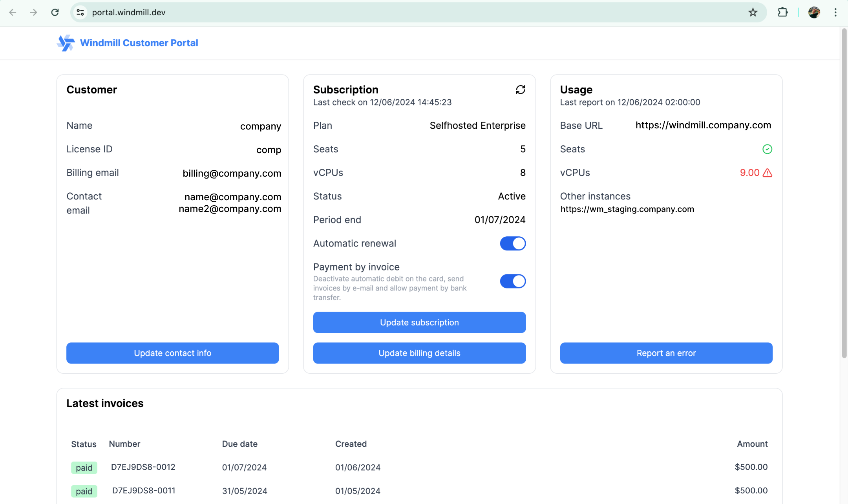Viewport: 848px width, 504px height.
Task: Click invoice number D7EJ9DS8-0012
Action: pyautogui.click(x=143, y=467)
